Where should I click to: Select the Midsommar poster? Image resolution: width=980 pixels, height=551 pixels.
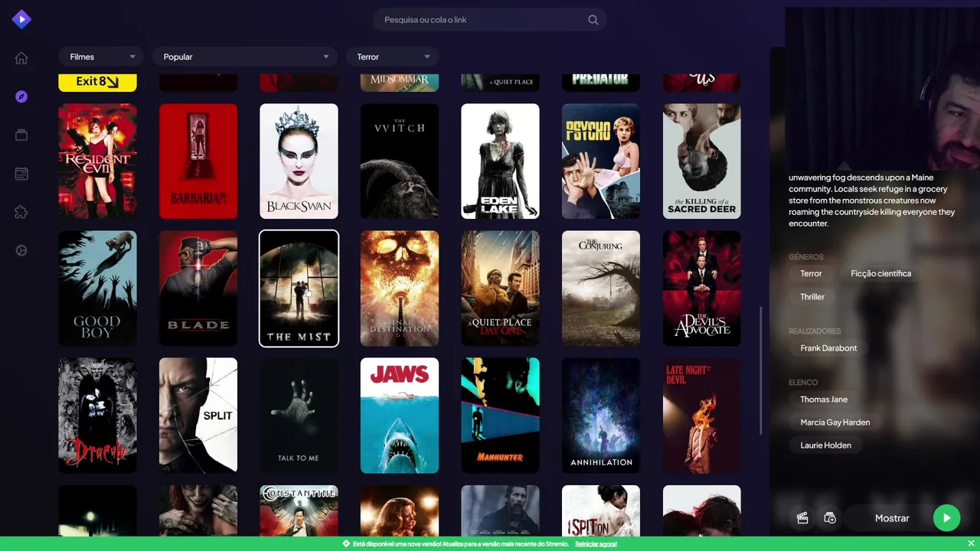(x=400, y=83)
